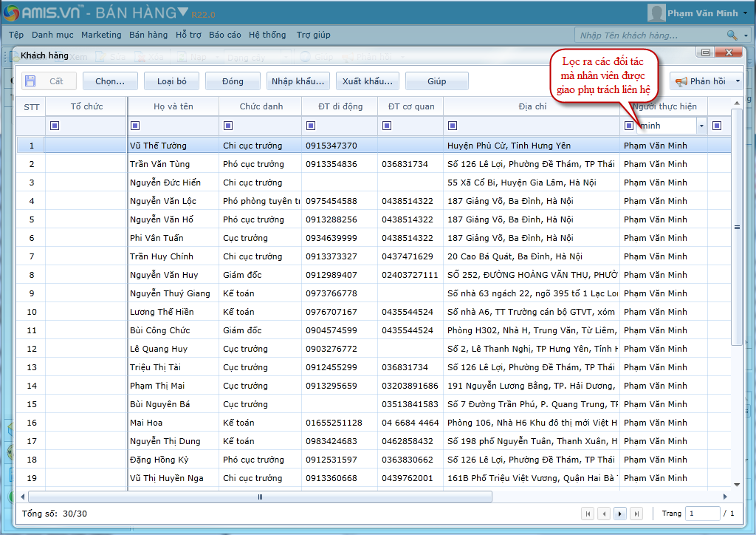Go to the previous page of results
The height and width of the screenshot is (535, 756).
point(604,514)
